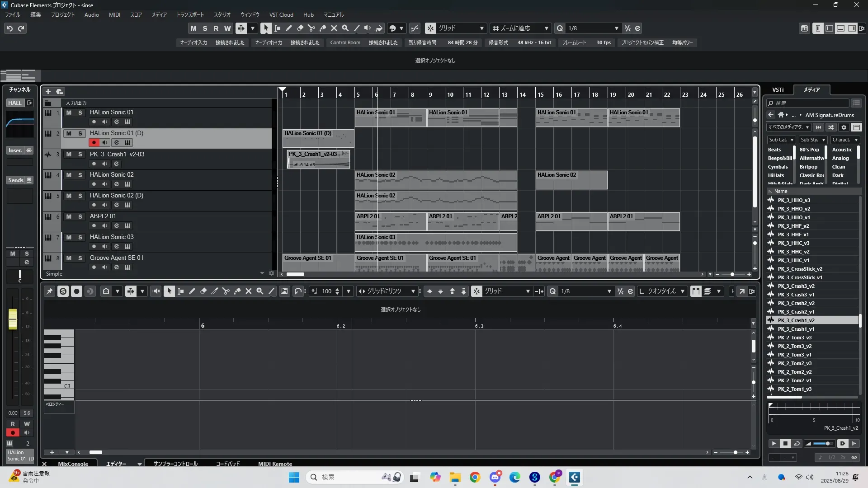Open Chrome from the Windows taskbar
The image size is (868, 488).
[475, 477]
